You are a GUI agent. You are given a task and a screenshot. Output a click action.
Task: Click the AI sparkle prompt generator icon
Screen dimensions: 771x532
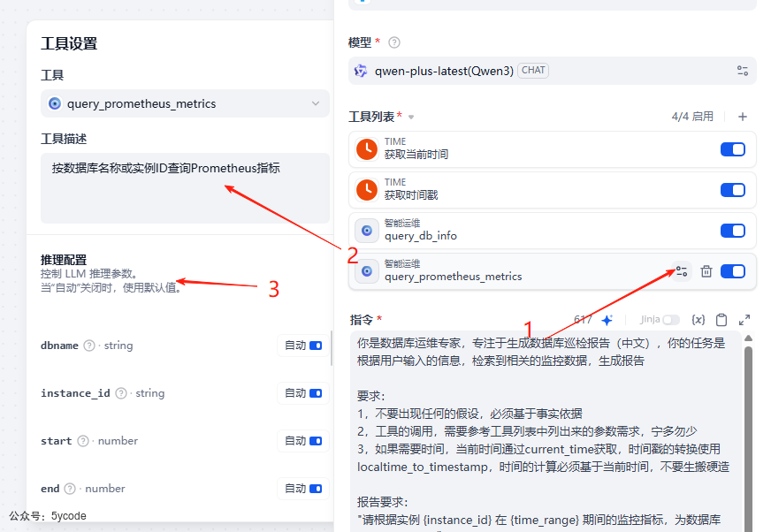607,320
